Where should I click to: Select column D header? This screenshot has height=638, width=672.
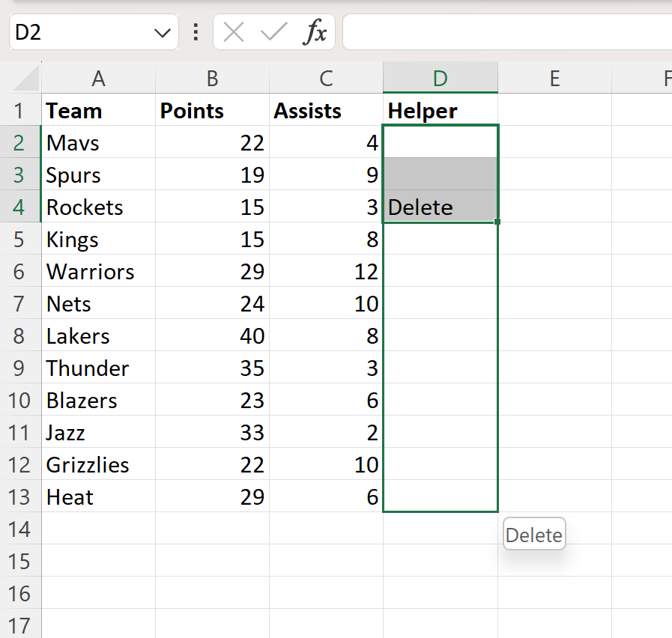(440, 79)
